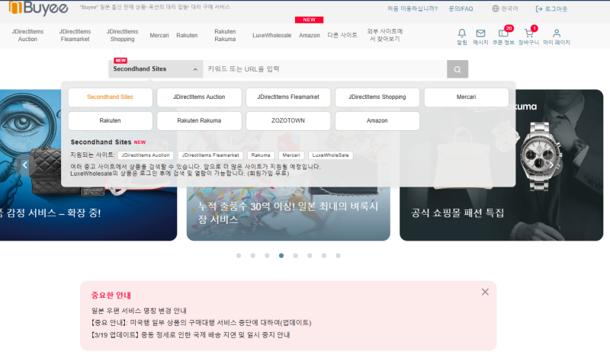Click the keyword or URL search field
Image resolution: width=610 pixels, height=364 pixels.
click(x=325, y=69)
